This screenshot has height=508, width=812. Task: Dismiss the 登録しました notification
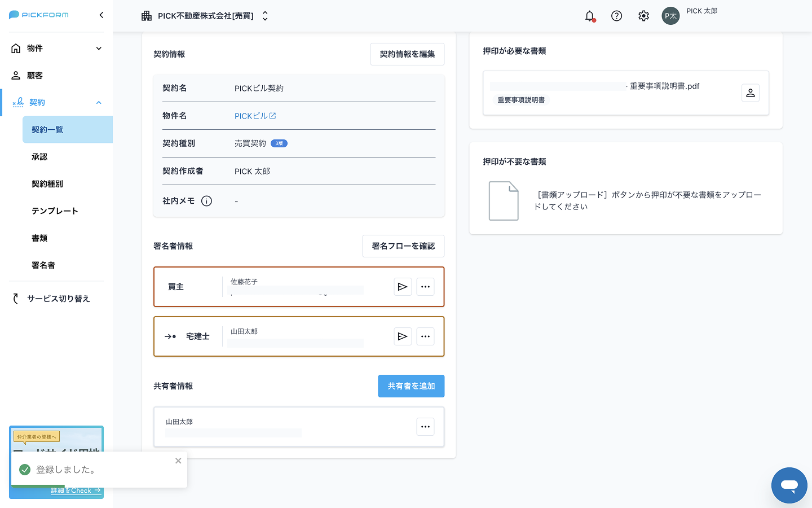click(178, 461)
